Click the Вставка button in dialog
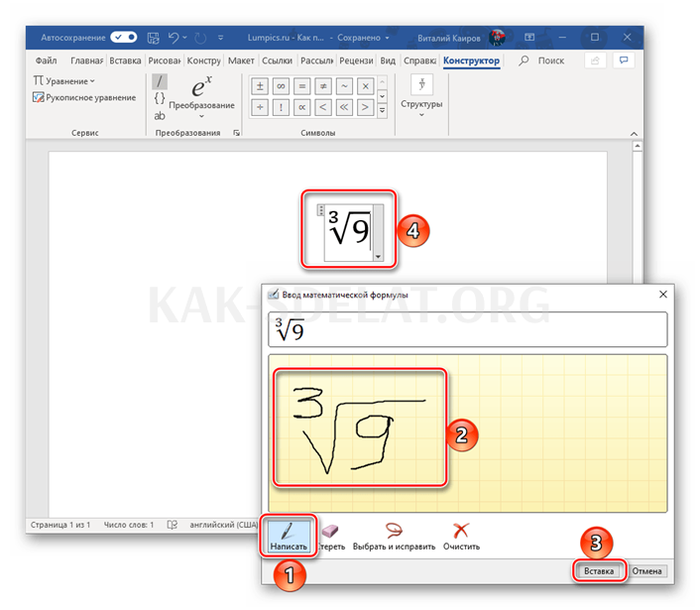700x610 pixels. (x=599, y=570)
